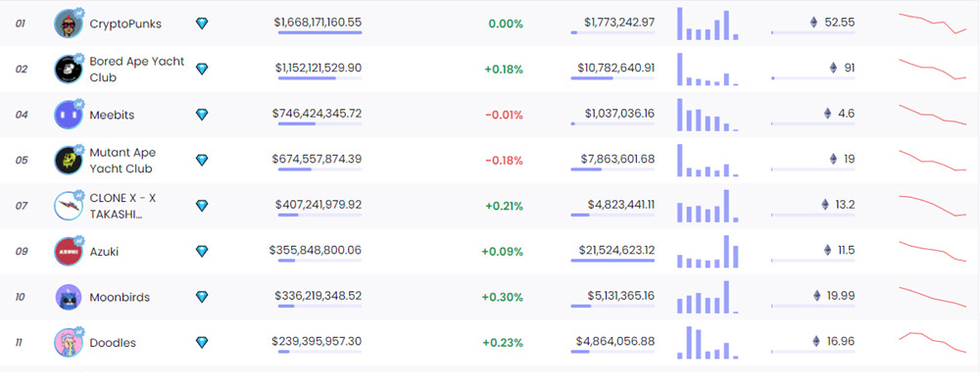Open the Moonbirds collection name link
Screen dimensions: 980x389
click(120, 297)
